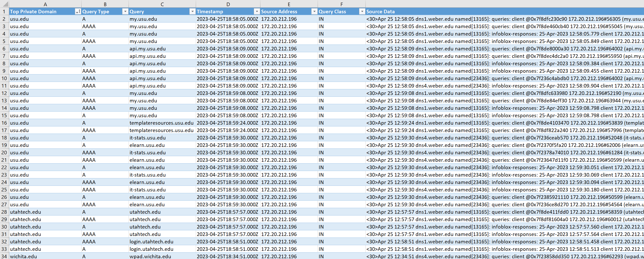Viewport: 644px width, 259px height.
Task: Click utahtech.edu query in row 29
Action: point(162,219)
